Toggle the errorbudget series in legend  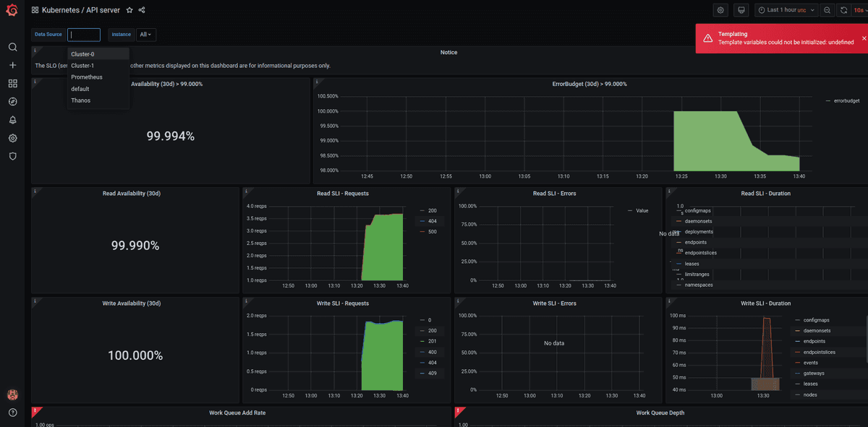846,101
